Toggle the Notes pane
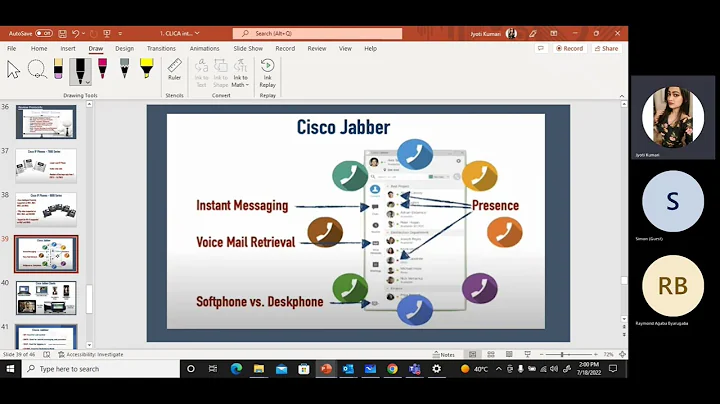This screenshot has width=720, height=404. [444, 354]
